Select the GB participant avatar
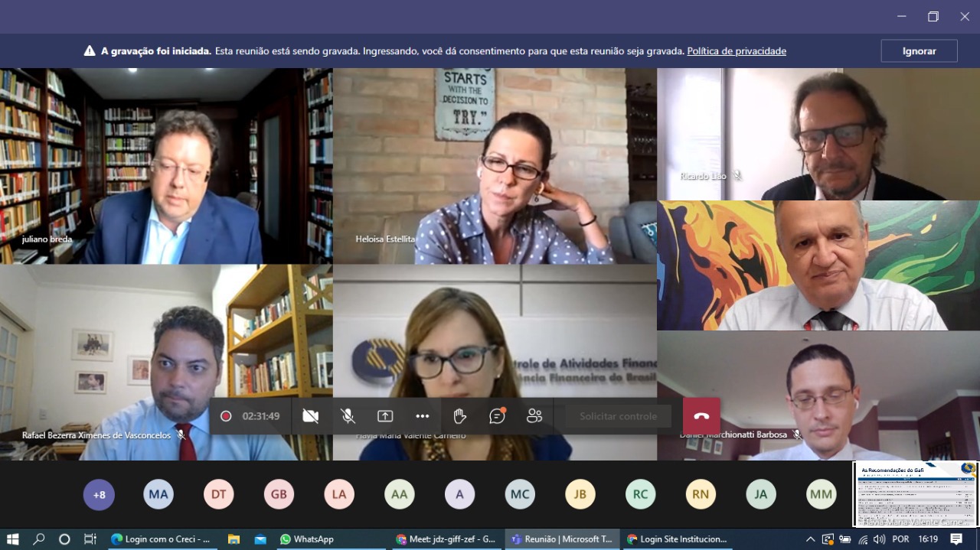The width and height of the screenshot is (980, 550). tap(279, 495)
